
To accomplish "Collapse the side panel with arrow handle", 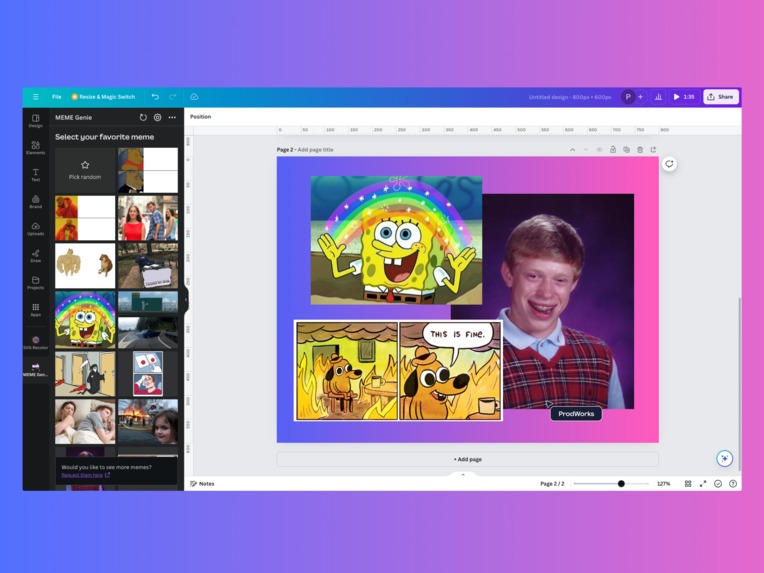I will (x=186, y=299).
